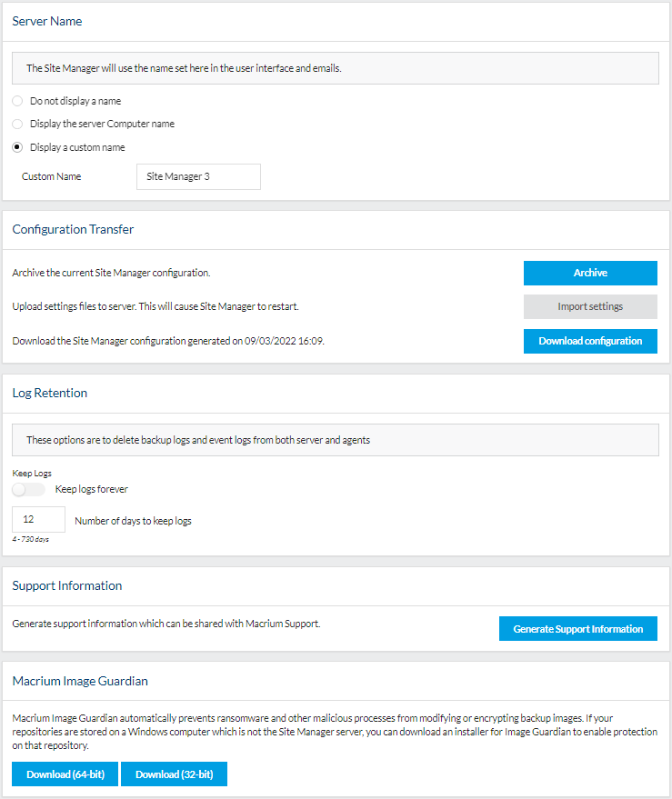
Task: Click the log deletion options info banner
Action: click(x=335, y=440)
